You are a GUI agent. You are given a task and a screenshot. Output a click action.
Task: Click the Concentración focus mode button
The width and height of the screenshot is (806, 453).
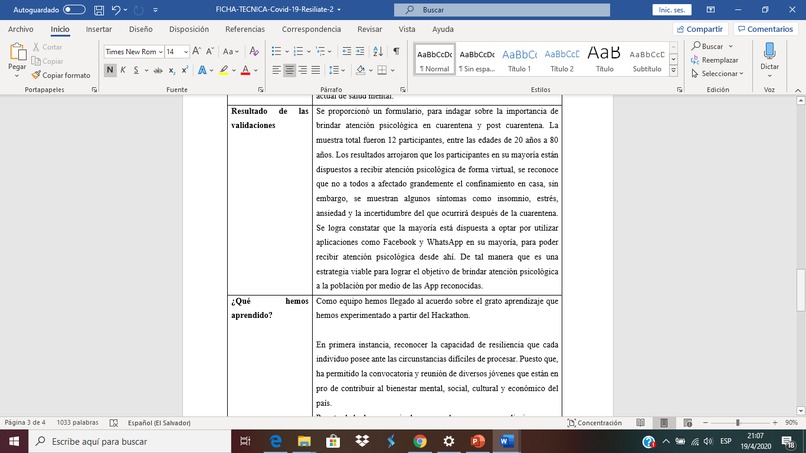[x=594, y=423]
